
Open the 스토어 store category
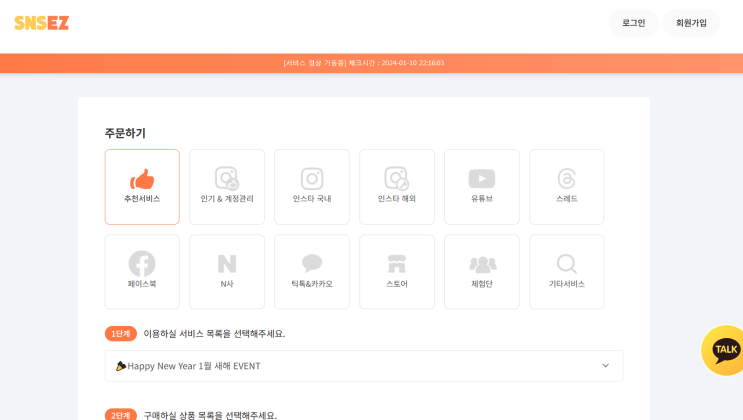(397, 272)
